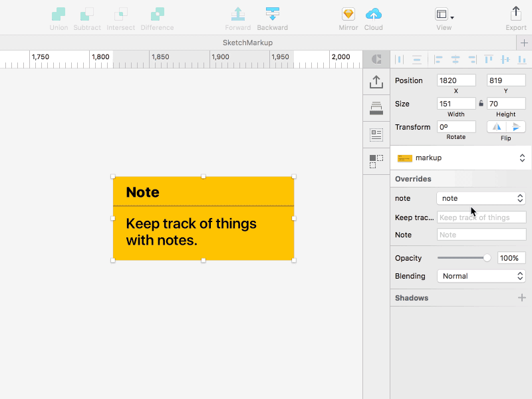Open the markup symbol selector
The width and height of the screenshot is (532, 399).
coord(460,158)
